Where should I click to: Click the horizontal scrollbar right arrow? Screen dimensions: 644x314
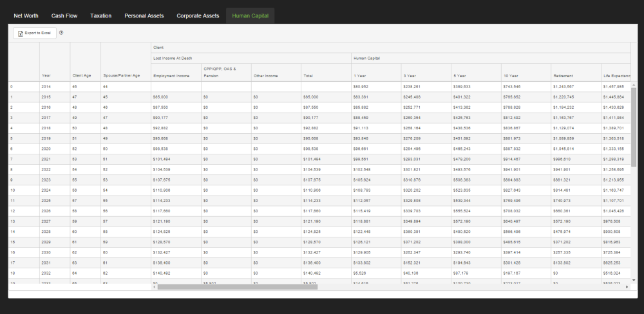tap(627, 286)
